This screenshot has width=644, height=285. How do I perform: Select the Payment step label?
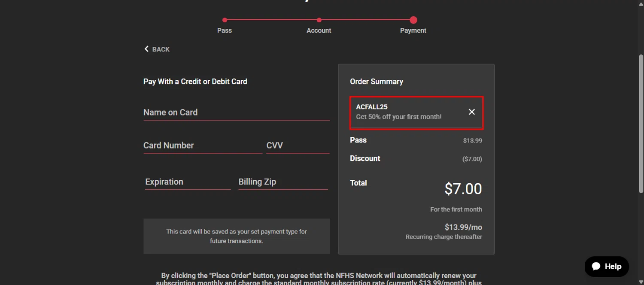413,30
